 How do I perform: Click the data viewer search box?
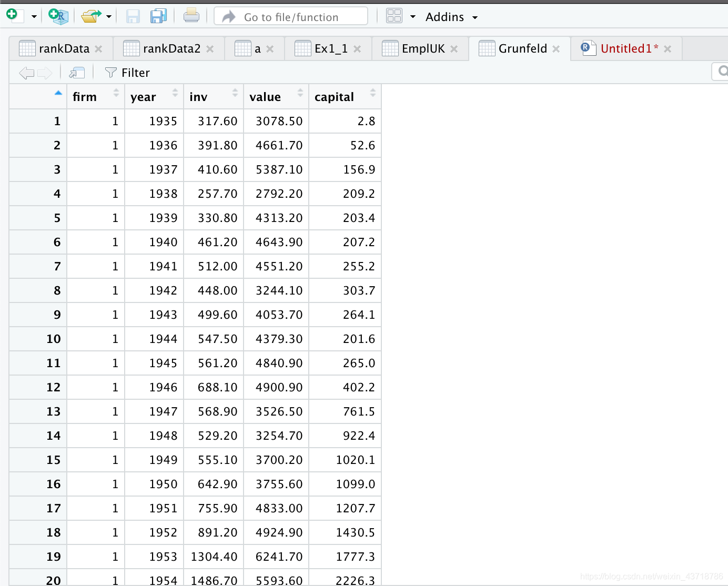720,71
